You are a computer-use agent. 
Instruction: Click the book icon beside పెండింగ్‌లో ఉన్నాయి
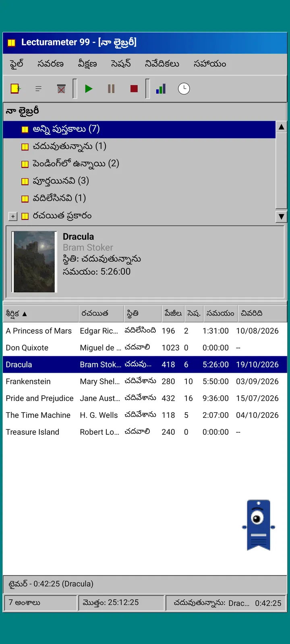(25, 164)
